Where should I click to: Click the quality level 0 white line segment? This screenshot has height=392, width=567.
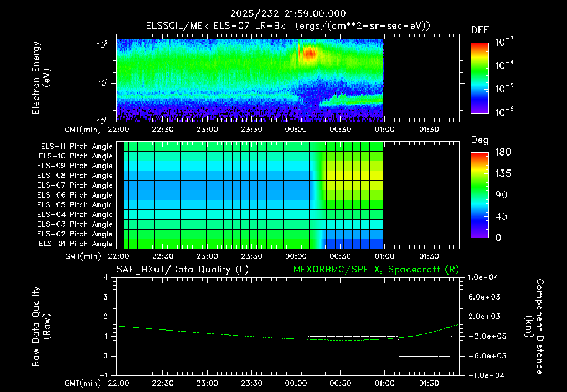(x=425, y=356)
